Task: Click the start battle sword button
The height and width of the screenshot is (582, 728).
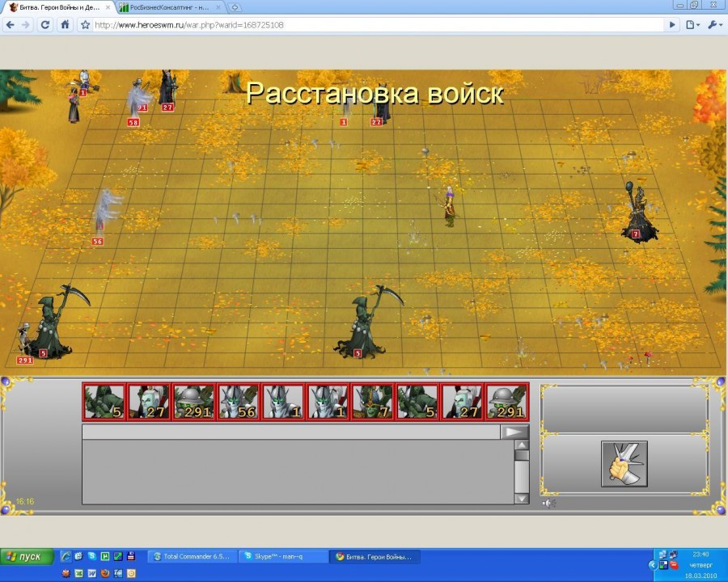Action: (624, 464)
